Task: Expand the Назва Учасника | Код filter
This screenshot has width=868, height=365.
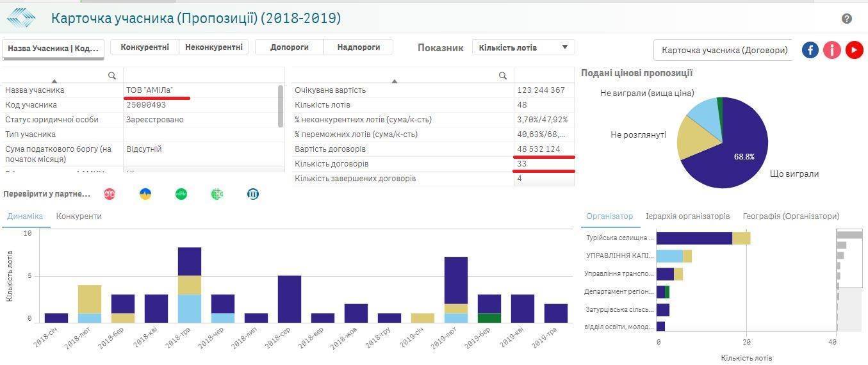Action: pos(53,49)
